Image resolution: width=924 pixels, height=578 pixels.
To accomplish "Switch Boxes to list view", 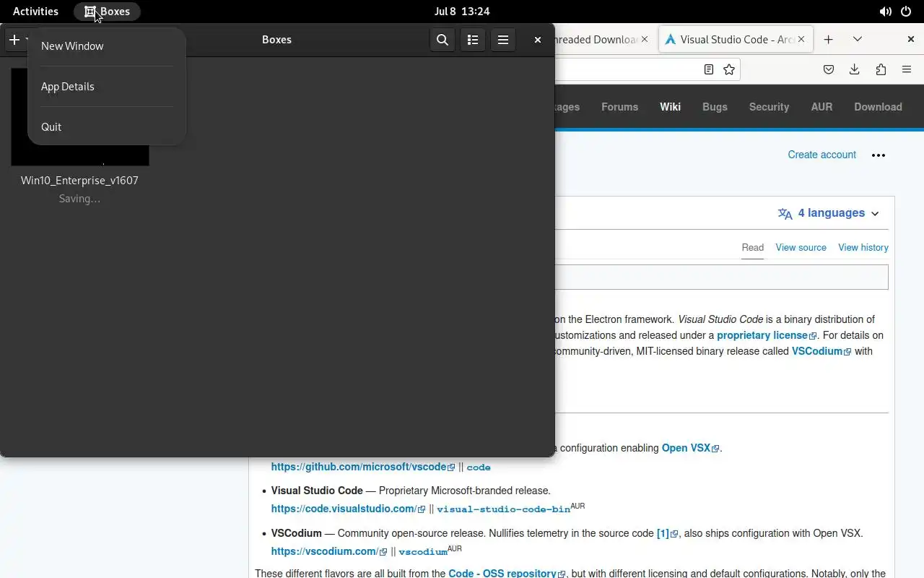I will click(473, 40).
